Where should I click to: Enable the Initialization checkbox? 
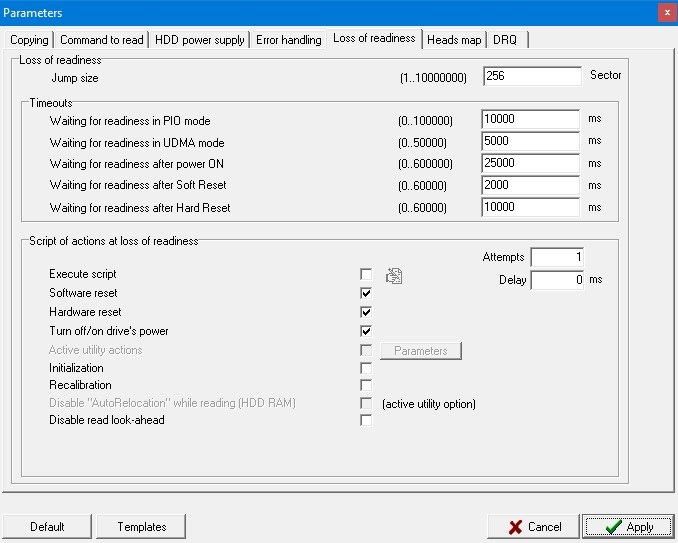tap(366, 368)
